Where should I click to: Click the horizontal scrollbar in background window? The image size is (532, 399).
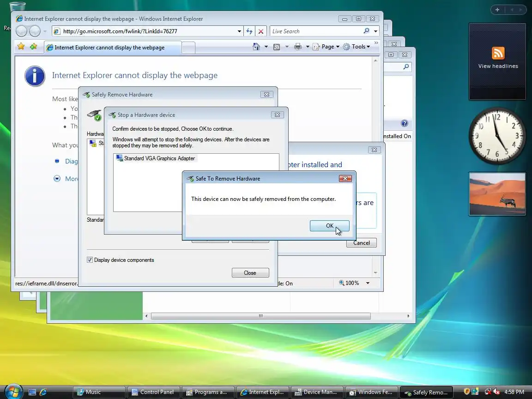pyautogui.click(x=260, y=316)
